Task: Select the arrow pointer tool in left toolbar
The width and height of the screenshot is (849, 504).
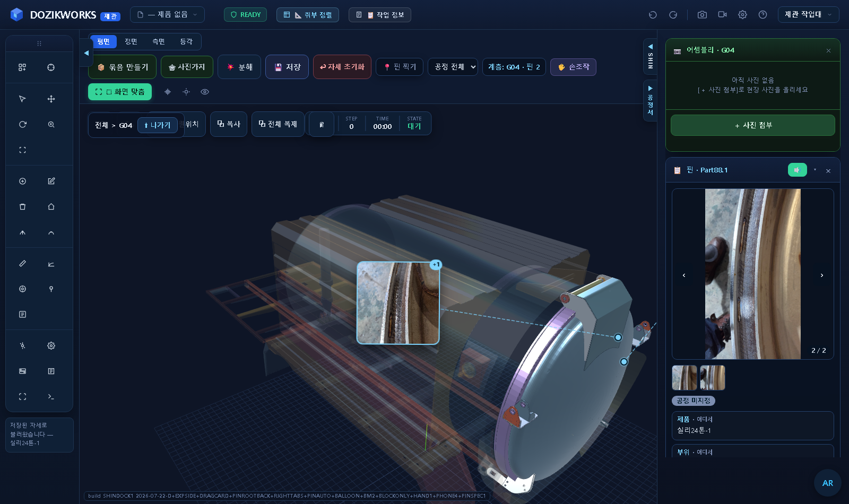Action: point(22,99)
